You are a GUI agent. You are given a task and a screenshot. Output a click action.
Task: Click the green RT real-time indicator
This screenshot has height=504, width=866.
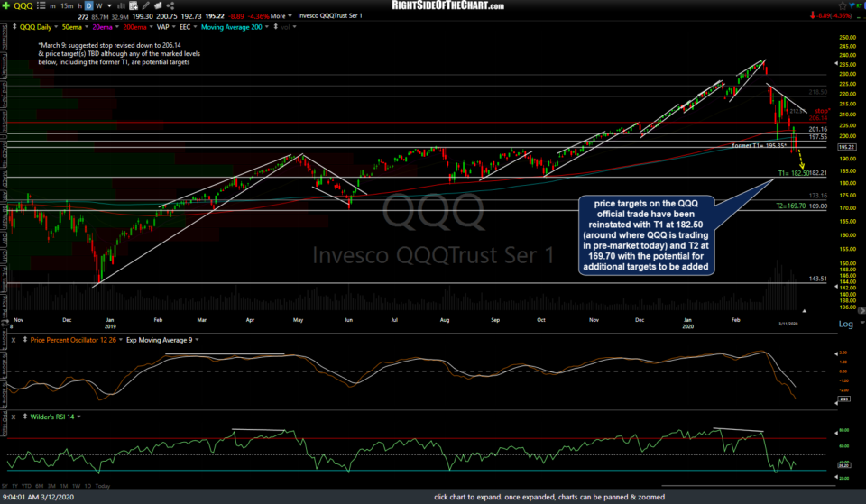(x=861, y=5)
